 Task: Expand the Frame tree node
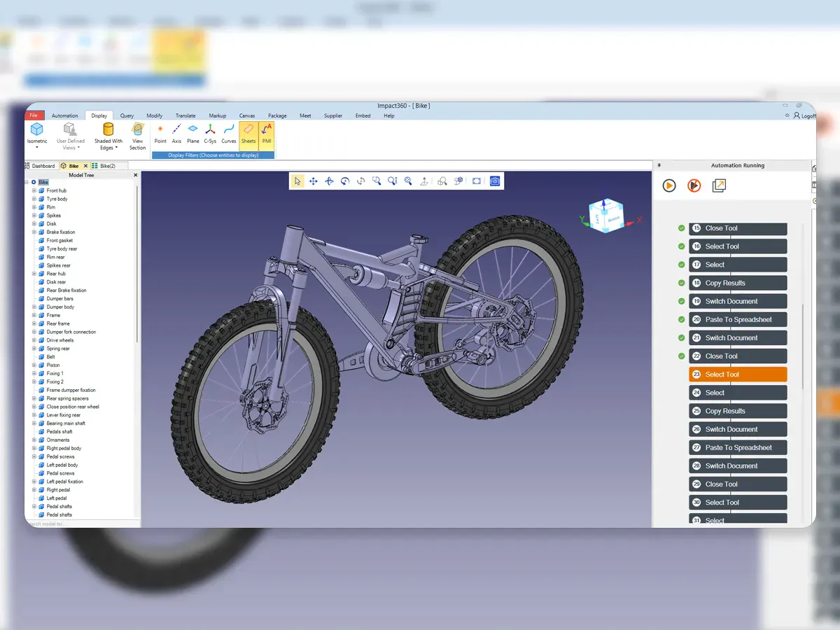(34, 315)
